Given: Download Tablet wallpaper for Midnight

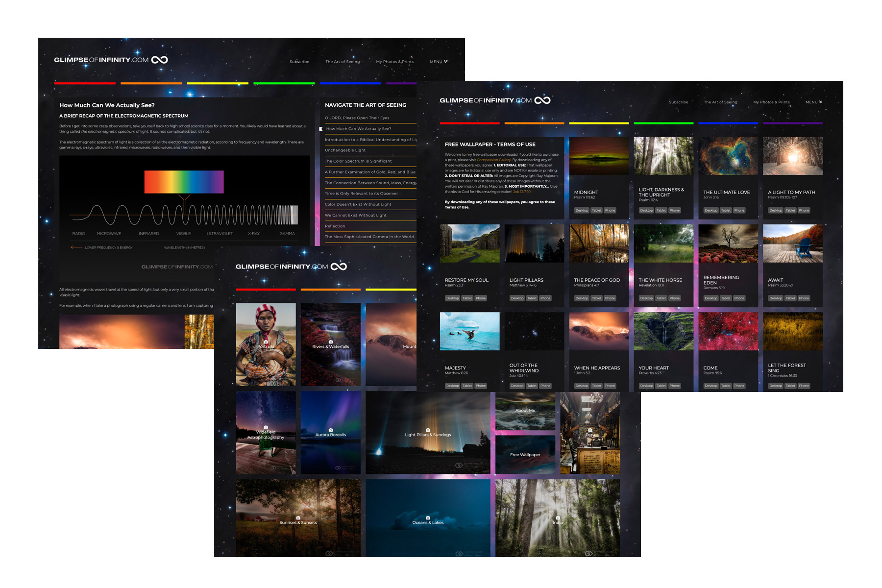Looking at the screenshot, I should coord(596,210).
